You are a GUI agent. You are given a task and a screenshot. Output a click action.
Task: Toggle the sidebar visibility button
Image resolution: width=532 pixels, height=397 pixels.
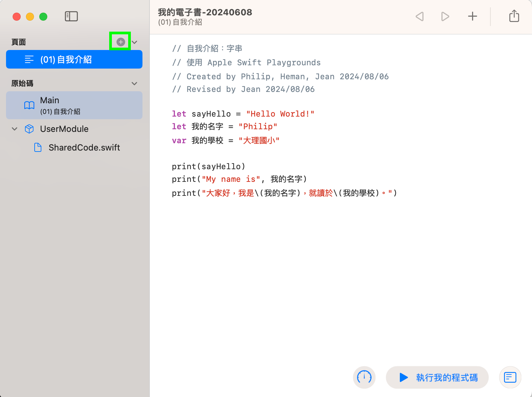71,16
